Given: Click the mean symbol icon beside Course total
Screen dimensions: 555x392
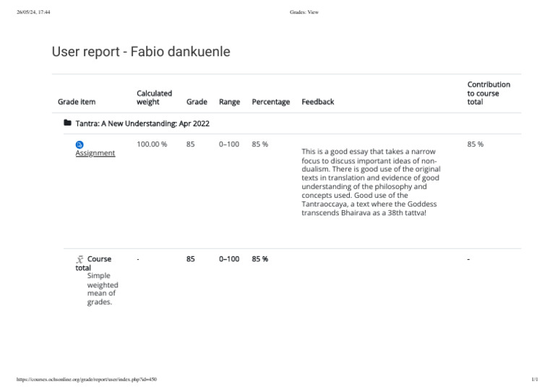Looking at the screenshot, I should [79, 259].
